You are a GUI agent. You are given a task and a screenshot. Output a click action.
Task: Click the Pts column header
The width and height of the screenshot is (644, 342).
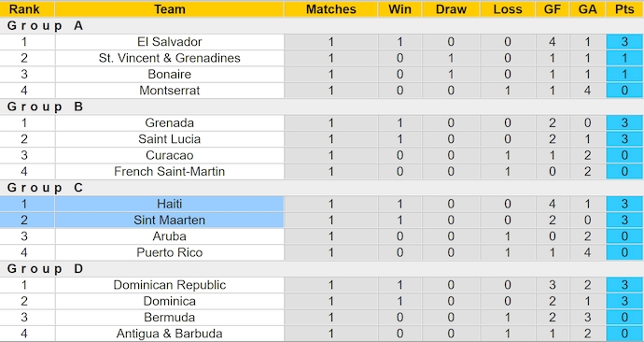point(624,9)
